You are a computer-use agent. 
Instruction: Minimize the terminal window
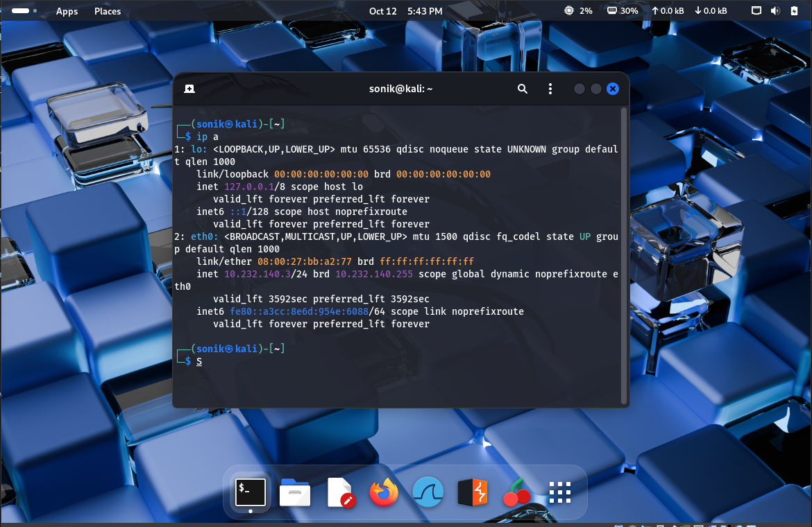click(x=580, y=89)
